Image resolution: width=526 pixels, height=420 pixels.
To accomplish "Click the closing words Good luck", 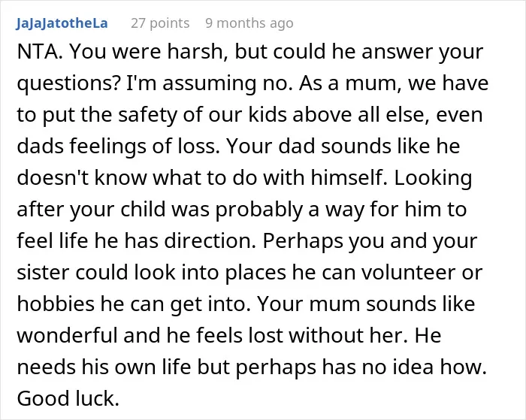I will click(x=68, y=398).
